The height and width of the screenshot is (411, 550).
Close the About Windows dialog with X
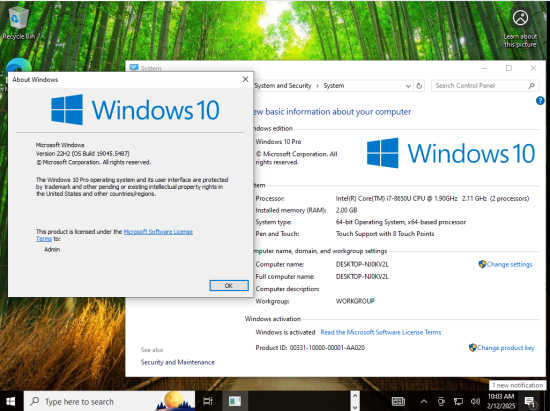point(245,80)
